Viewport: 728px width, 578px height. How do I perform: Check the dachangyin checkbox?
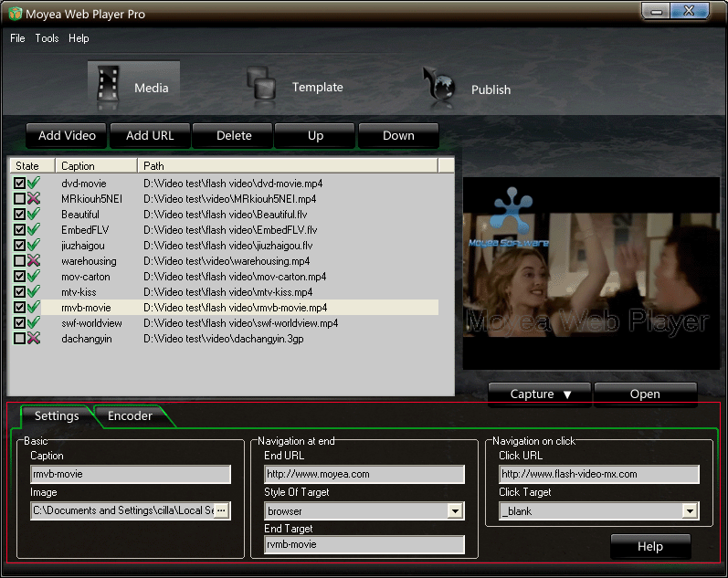[19, 338]
